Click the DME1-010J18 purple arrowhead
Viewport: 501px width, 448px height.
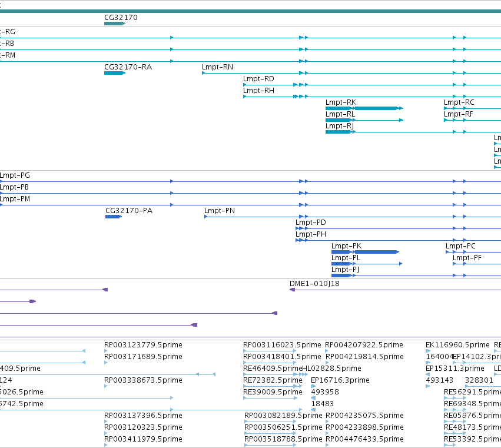292,290
